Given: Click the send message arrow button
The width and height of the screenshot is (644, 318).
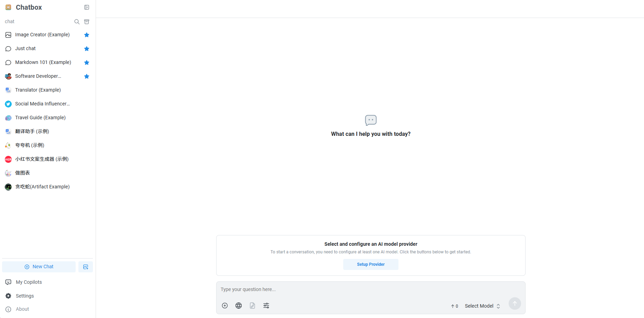Looking at the screenshot, I should [515, 303].
